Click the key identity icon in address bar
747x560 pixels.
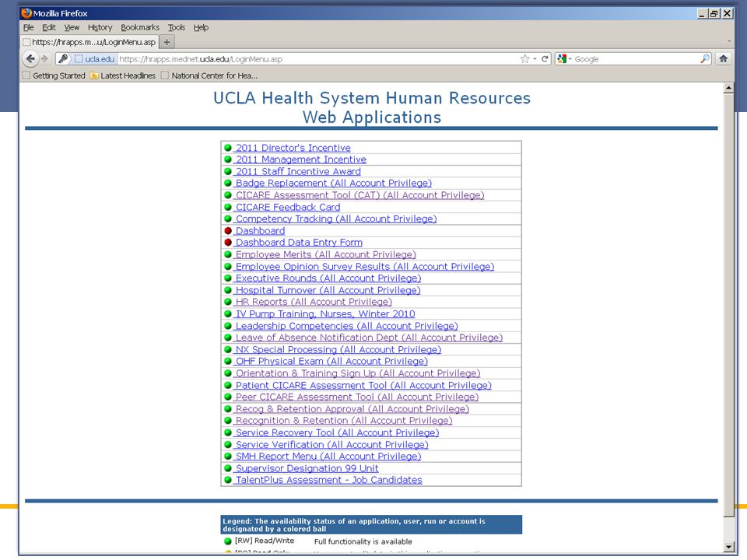pos(63,59)
